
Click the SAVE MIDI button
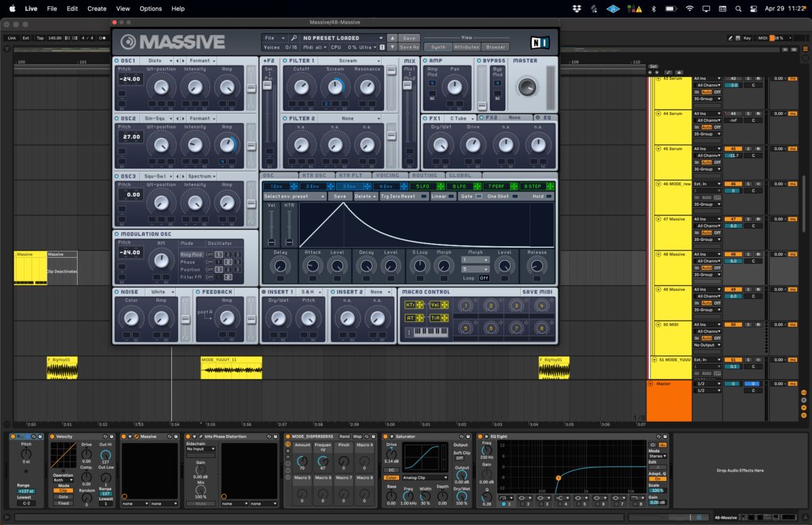click(x=538, y=292)
